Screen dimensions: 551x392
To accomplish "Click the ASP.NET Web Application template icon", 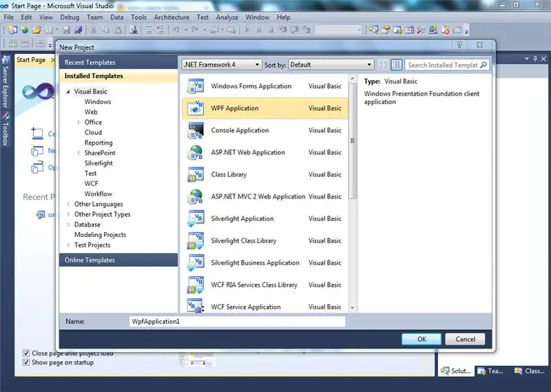I will coord(196,152).
